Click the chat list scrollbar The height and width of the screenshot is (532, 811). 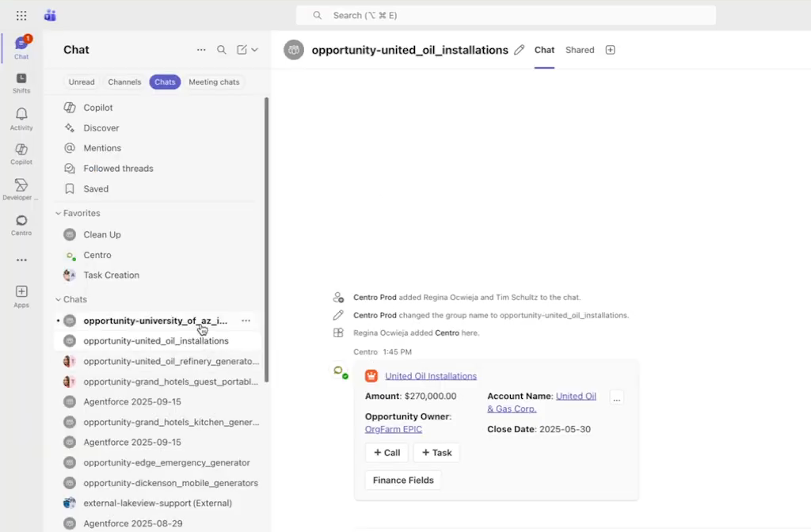click(x=266, y=239)
